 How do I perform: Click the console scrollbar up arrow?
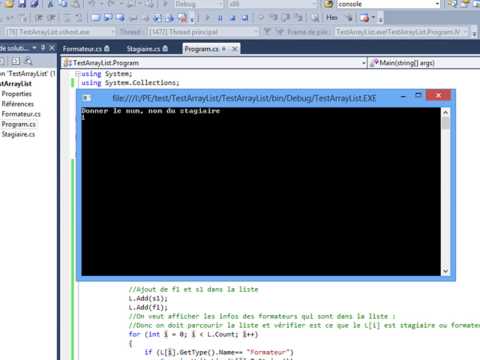tap(445, 112)
